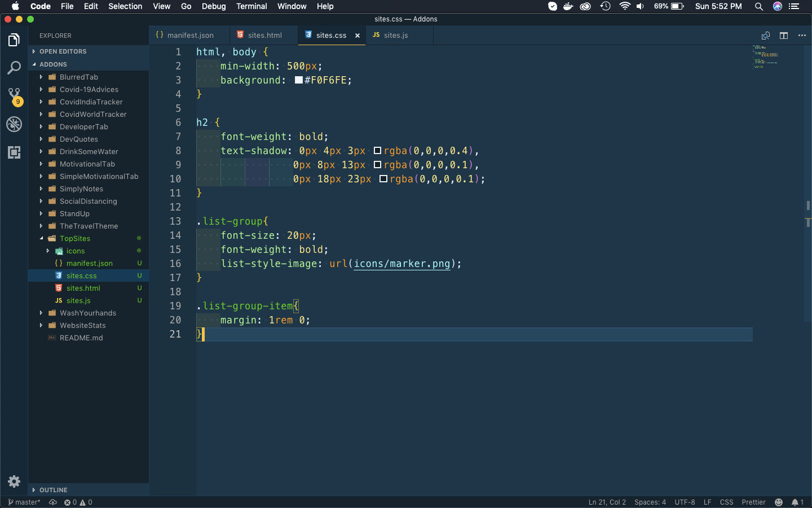Viewport: 812px width, 508px height.
Task: Open notifications bell in status bar
Action: [x=797, y=502]
